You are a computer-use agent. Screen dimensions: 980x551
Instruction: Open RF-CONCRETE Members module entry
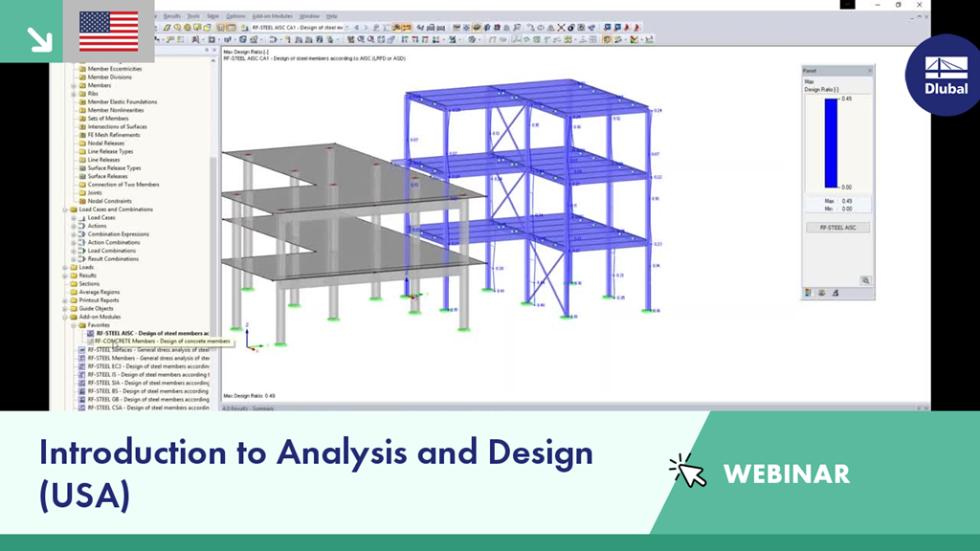162,342
